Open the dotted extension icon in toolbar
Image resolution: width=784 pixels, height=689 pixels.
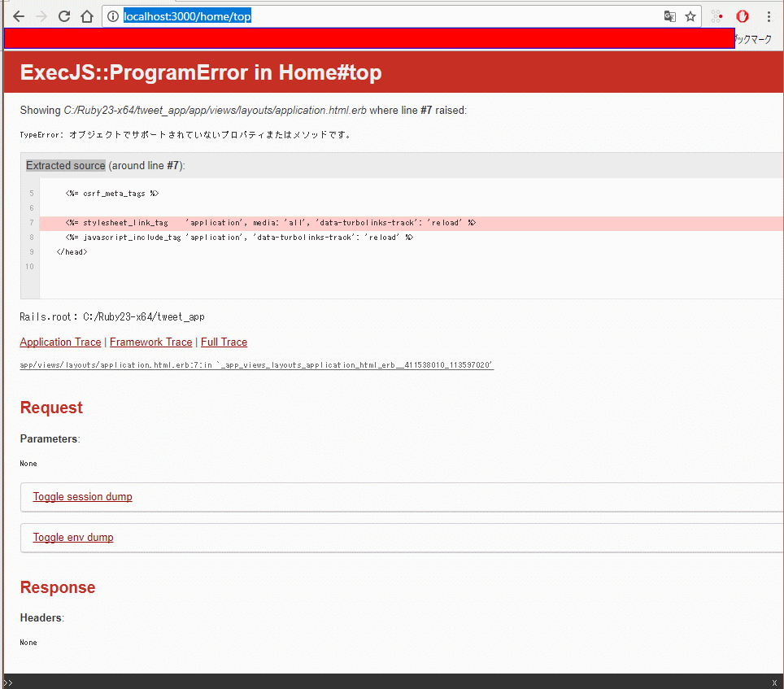click(x=716, y=16)
